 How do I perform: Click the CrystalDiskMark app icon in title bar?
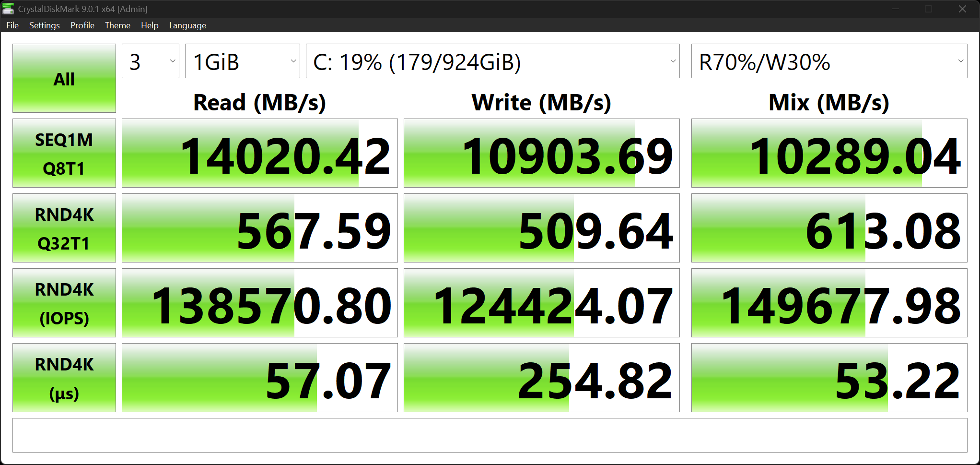pos(8,9)
